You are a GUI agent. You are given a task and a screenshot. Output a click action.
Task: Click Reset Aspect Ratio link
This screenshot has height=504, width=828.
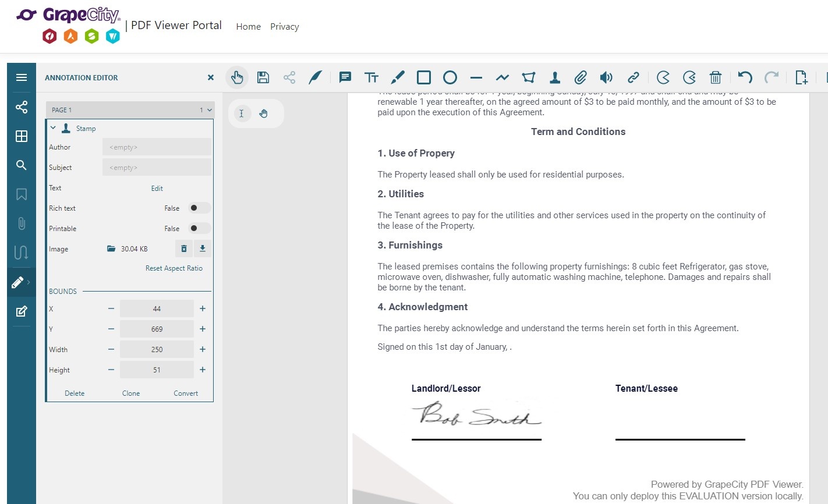point(174,268)
